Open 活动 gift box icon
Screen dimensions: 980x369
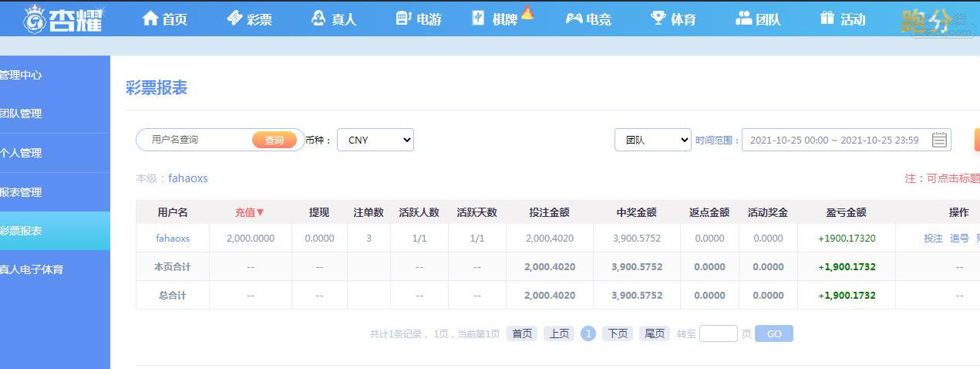click(827, 18)
